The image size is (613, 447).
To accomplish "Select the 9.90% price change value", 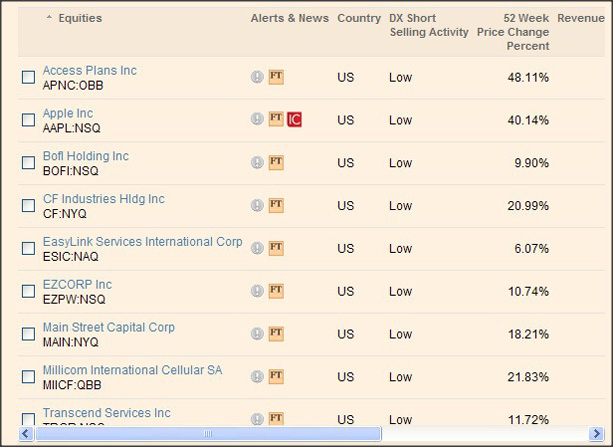I will [x=532, y=163].
